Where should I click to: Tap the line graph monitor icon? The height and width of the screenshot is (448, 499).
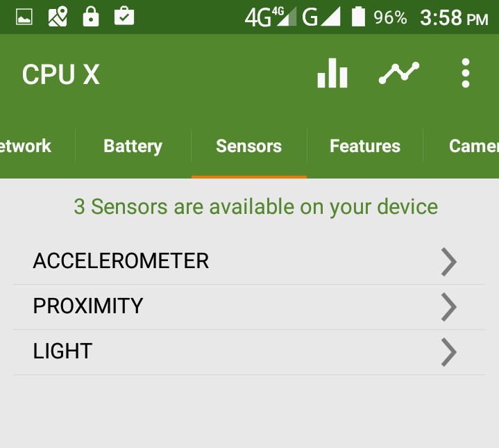click(399, 74)
